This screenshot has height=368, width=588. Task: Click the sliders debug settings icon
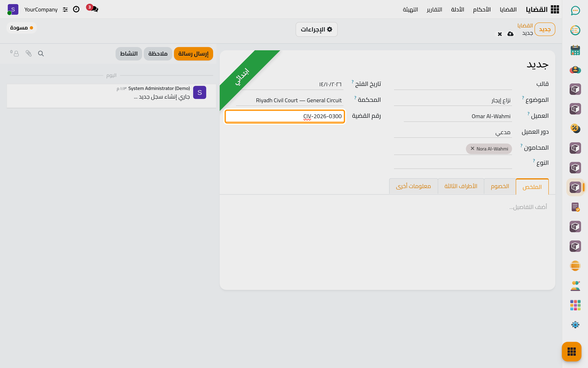[65, 10]
